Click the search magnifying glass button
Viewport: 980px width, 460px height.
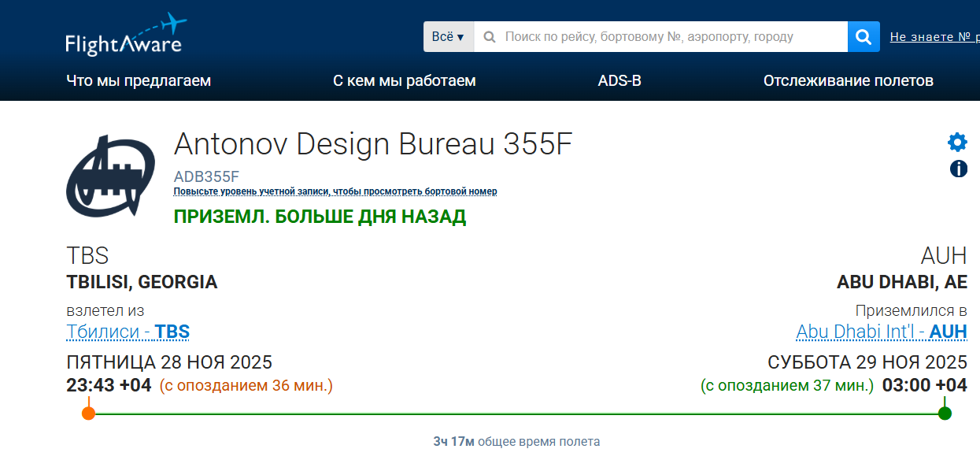click(x=863, y=36)
